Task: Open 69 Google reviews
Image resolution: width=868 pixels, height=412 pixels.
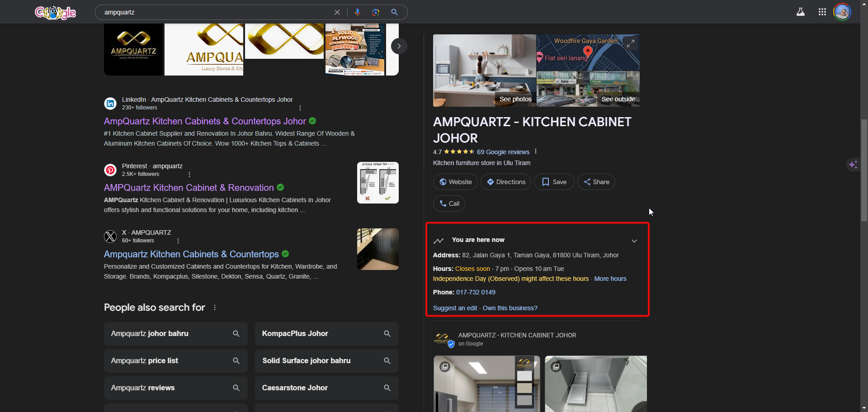Action: coord(503,152)
